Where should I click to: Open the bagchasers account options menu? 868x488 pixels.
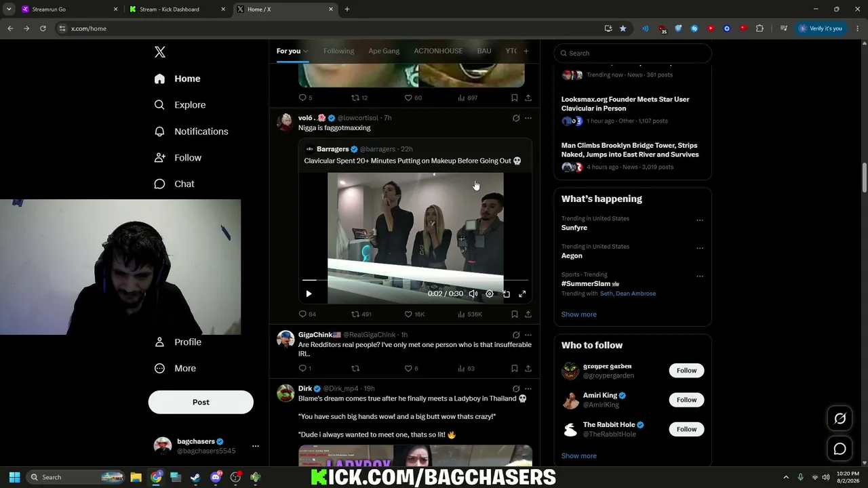pyautogui.click(x=256, y=446)
